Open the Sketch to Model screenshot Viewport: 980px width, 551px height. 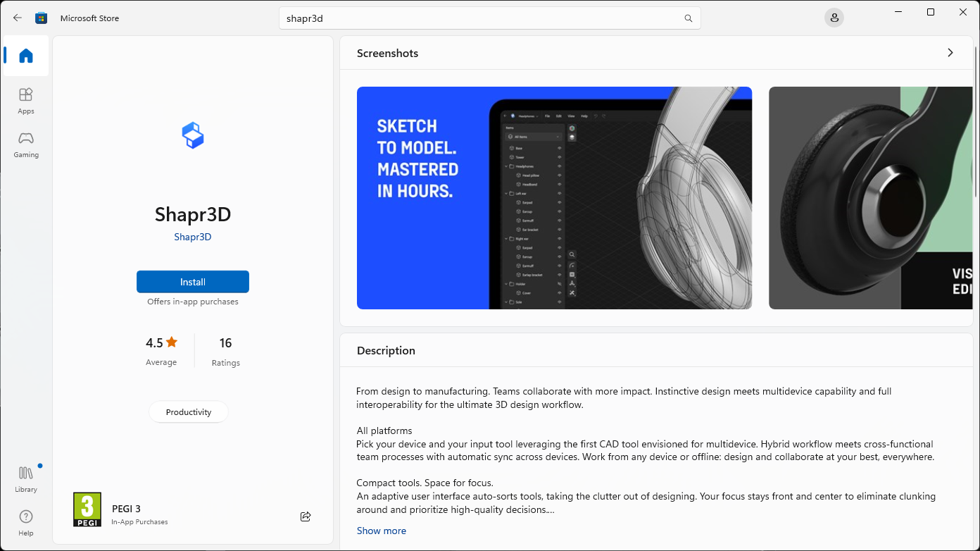[x=554, y=198]
